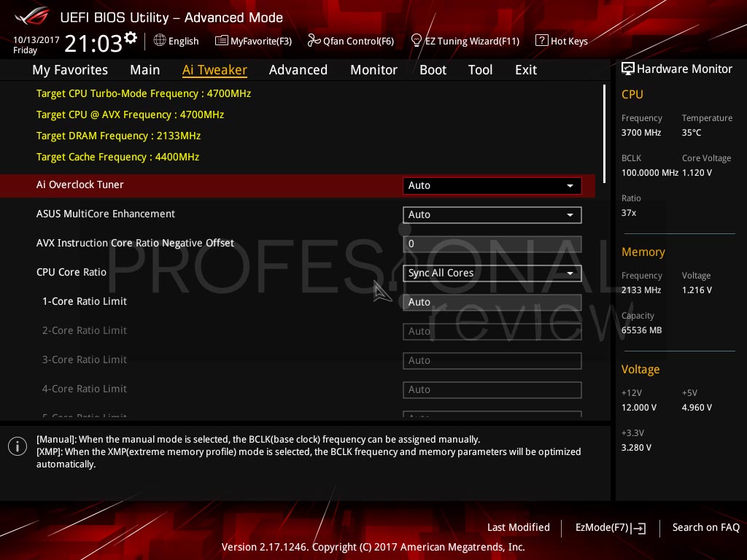The height and width of the screenshot is (560, 747).
Task: Go to the Boot tab
Action: point(433,70)
